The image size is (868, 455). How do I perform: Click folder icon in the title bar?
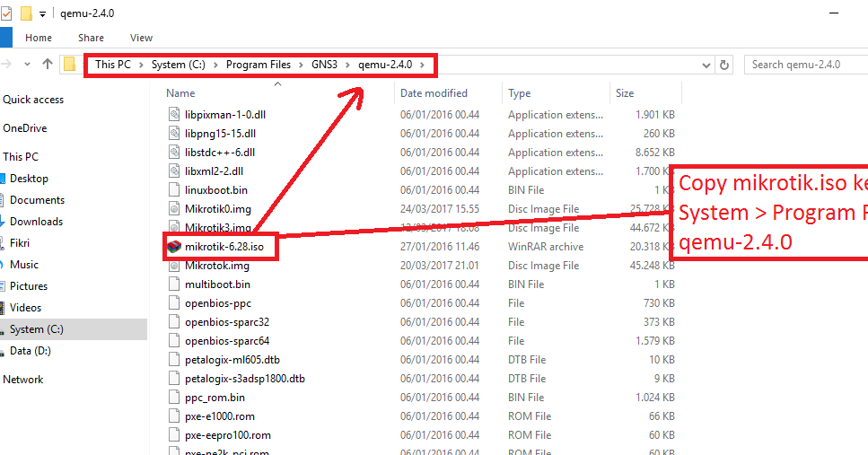(x=26, y=13)
